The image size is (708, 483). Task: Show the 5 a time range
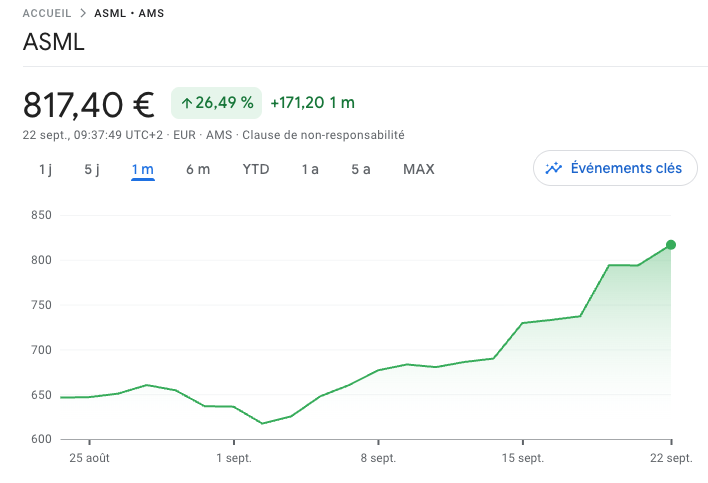tap(361, 169)
